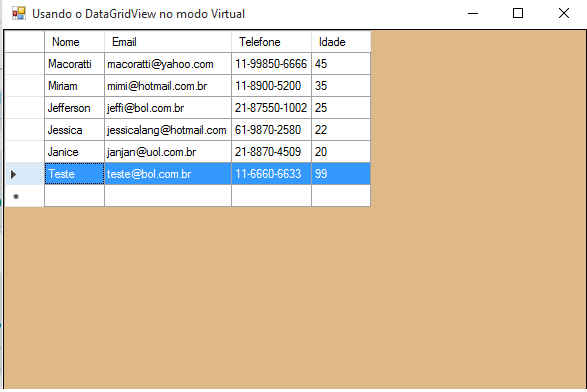The height and width of the screenshot is (392, 587).
Task: Click the current row arrow indicator
Action: pyautogui.click(x=13, y=174)
